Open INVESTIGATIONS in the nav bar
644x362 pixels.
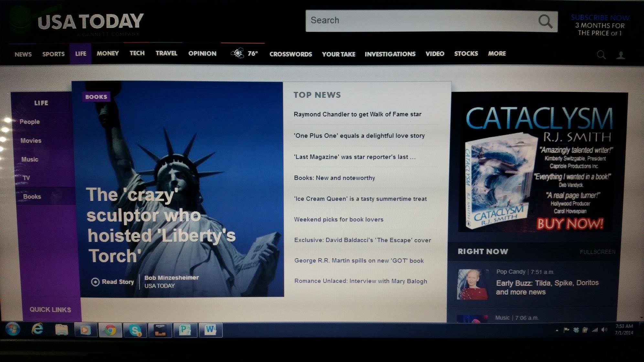[x=390, y=54]
